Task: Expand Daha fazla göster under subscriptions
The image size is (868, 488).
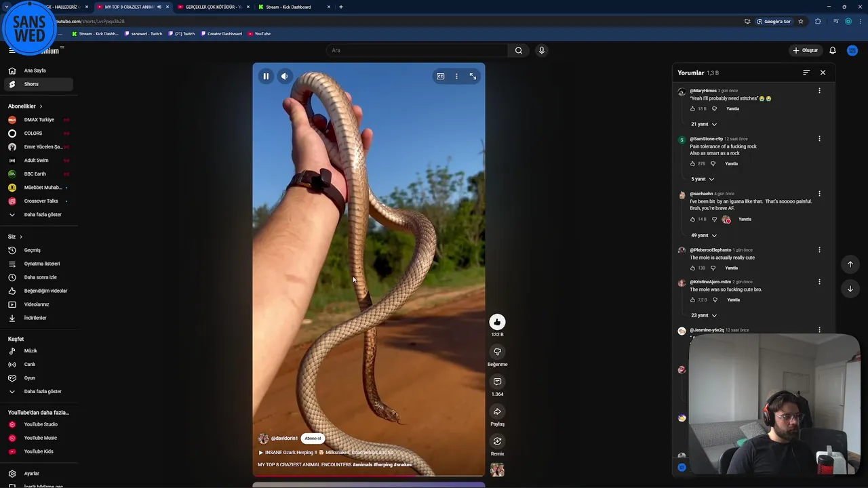Action: pos(38,215)
